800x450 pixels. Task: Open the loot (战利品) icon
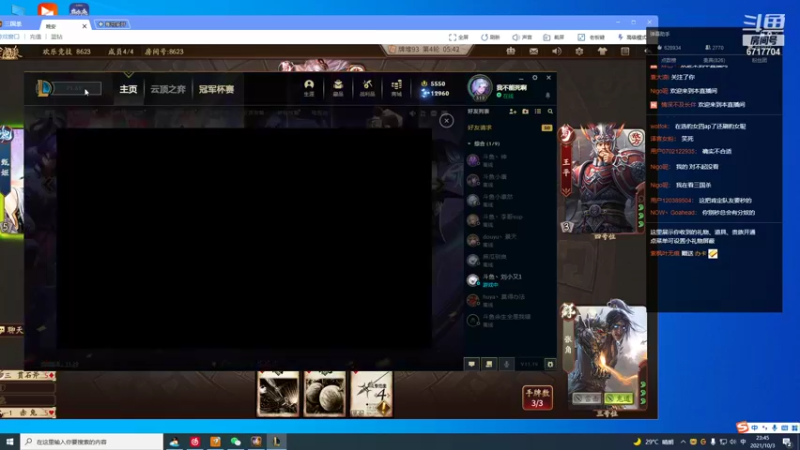tap(367, 88)
